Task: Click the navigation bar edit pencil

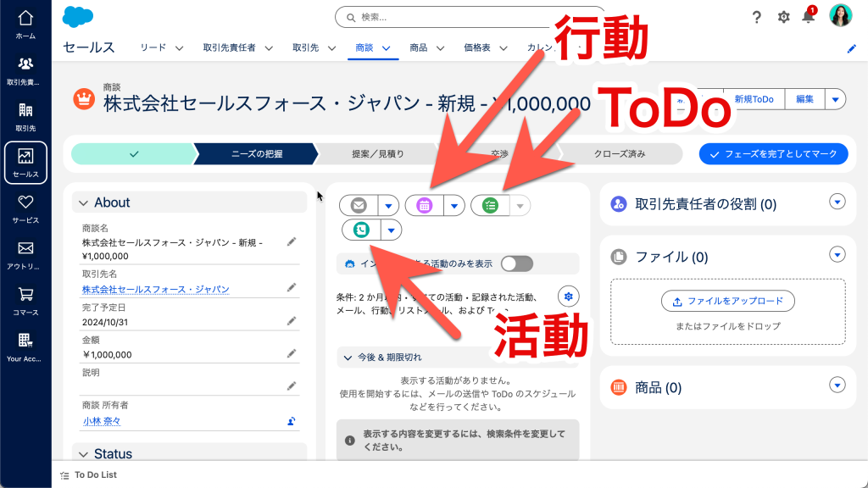Action: [851, 48]
